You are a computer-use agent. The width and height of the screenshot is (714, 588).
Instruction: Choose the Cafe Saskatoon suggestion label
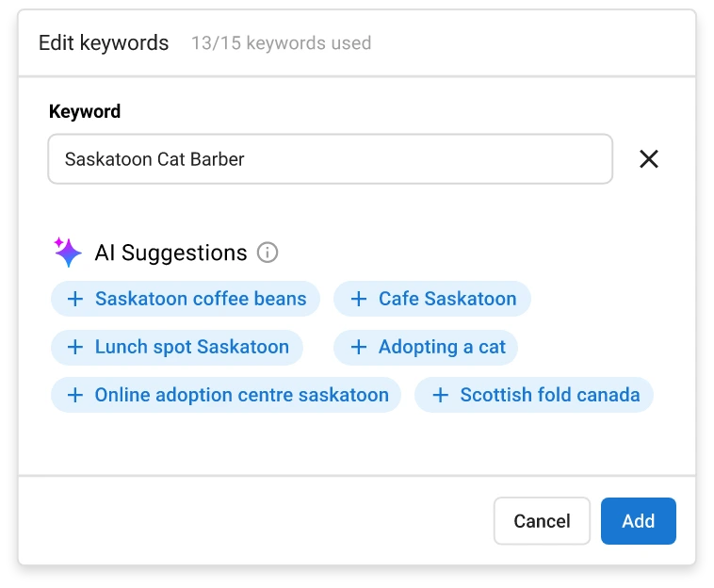[x=447, y=300]
